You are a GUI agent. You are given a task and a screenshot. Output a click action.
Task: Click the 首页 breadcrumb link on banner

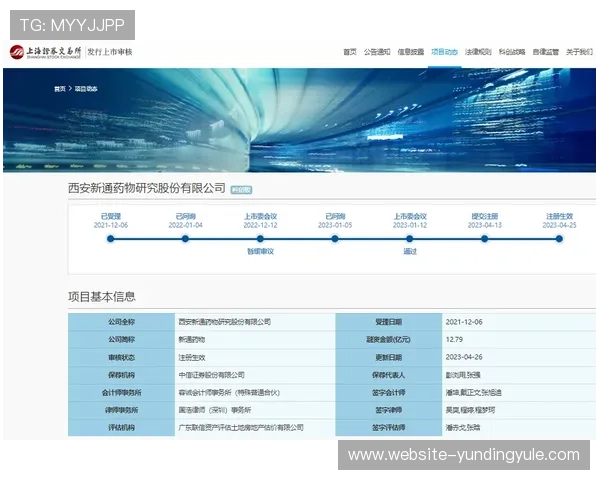[x=60, y=89]
